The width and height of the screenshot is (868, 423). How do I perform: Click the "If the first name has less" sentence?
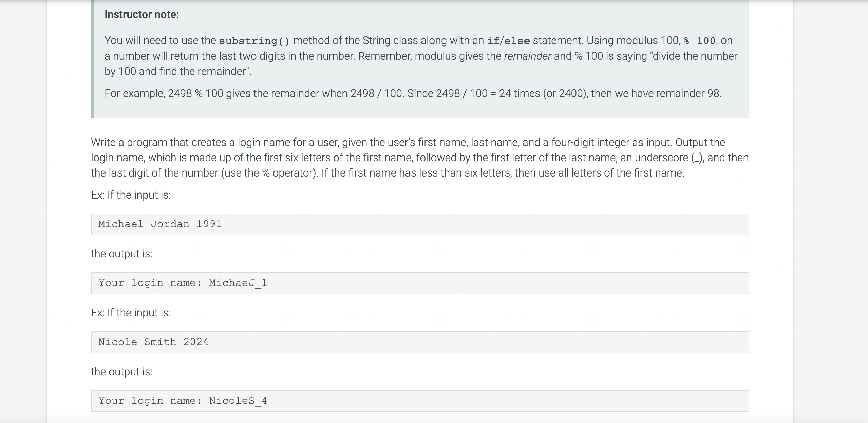503,173
